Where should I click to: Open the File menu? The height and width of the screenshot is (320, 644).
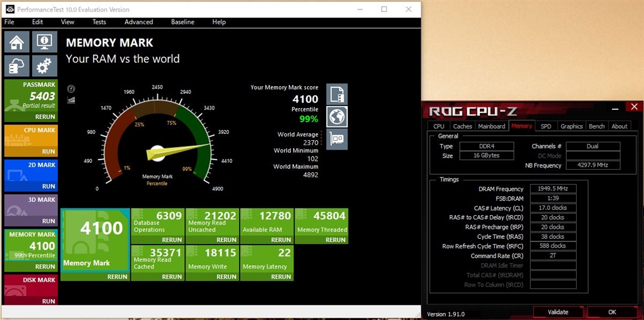(x=9, y=22)
